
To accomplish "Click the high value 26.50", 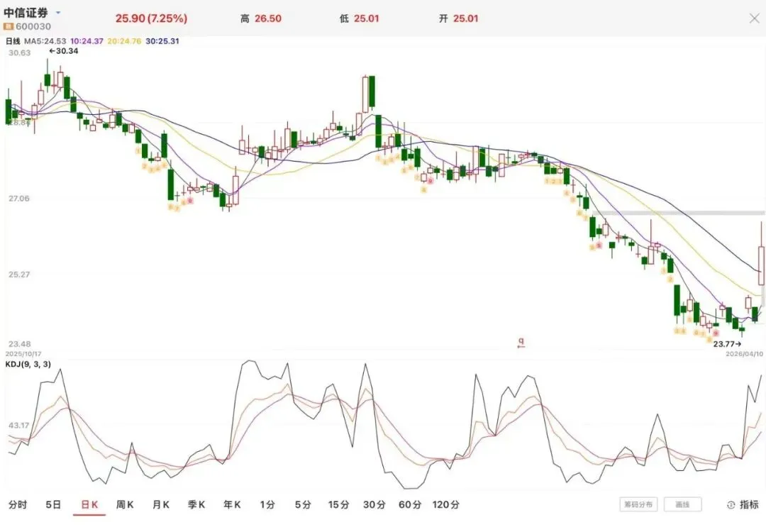I will [268, 18].
